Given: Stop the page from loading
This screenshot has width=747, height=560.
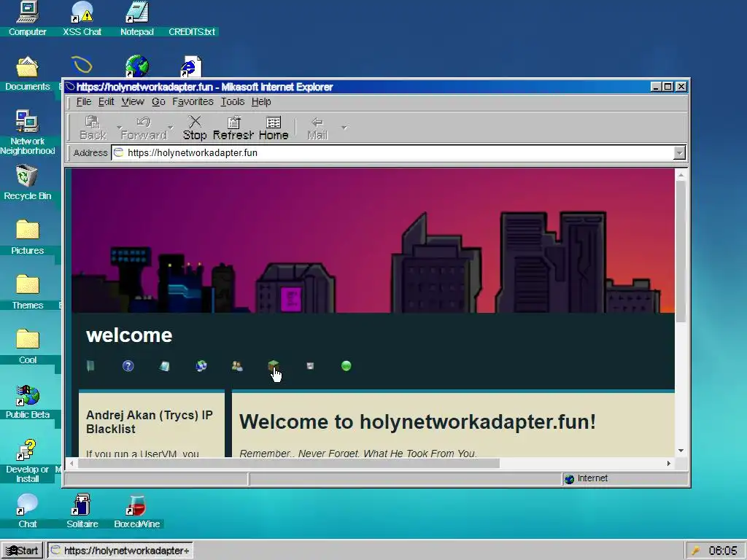Looking at the screenshot, I should pos(195,128).
